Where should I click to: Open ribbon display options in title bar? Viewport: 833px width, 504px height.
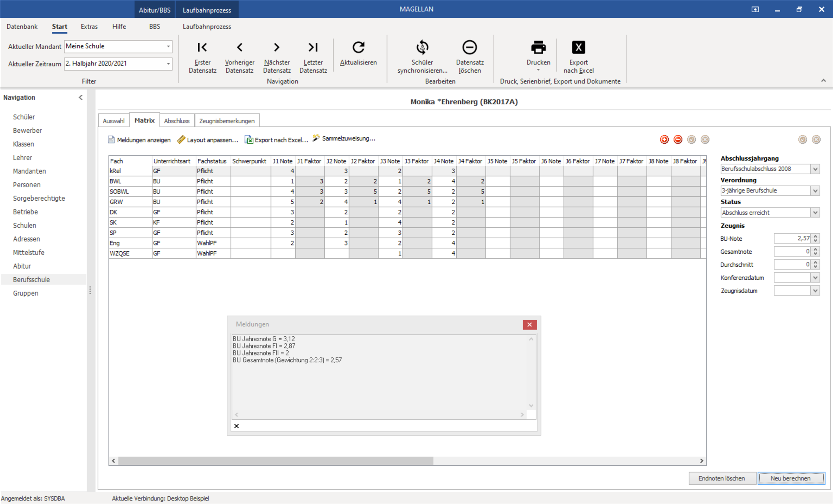click(x=755, y=9)
